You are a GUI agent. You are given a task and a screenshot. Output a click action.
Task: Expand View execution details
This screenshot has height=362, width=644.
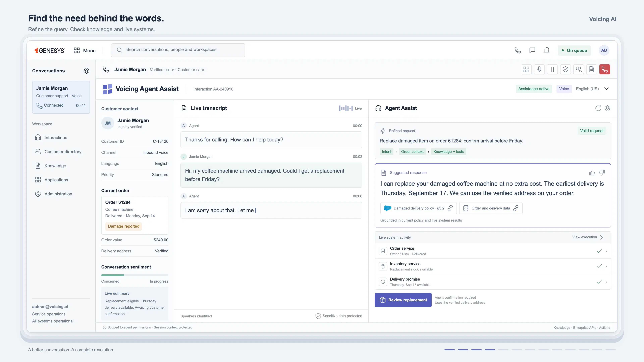click(587, 237)
